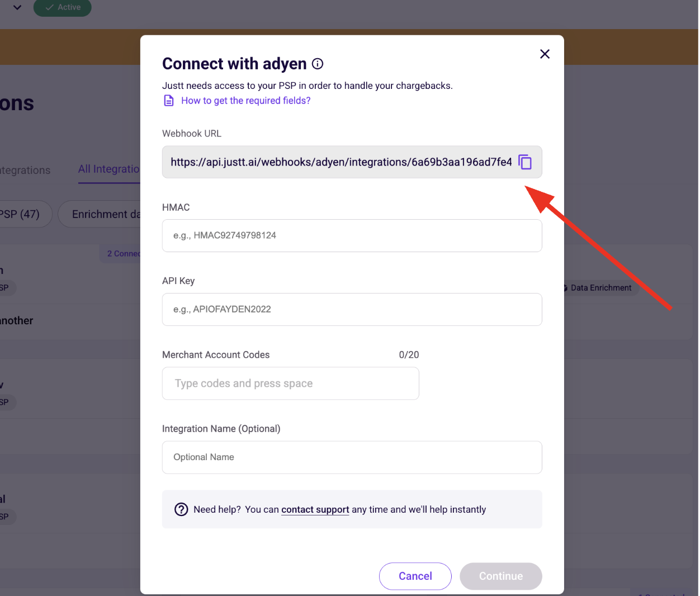This screenshot has height=596, width=700.
Task: Click the Integration Name optional field
Action: coord(352,457)
